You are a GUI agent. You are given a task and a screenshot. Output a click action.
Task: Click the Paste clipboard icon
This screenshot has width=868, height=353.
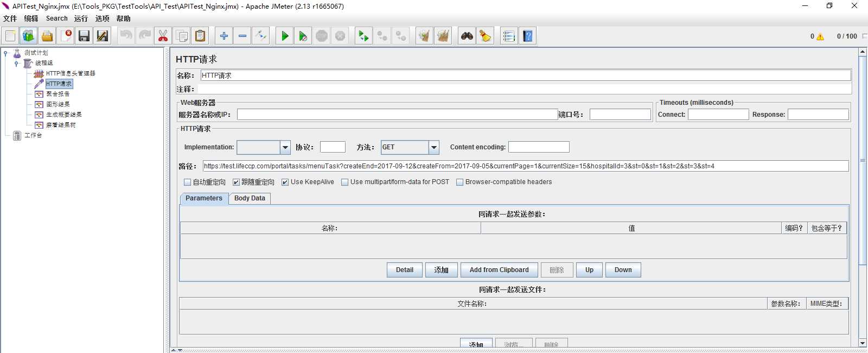point(200,36)
